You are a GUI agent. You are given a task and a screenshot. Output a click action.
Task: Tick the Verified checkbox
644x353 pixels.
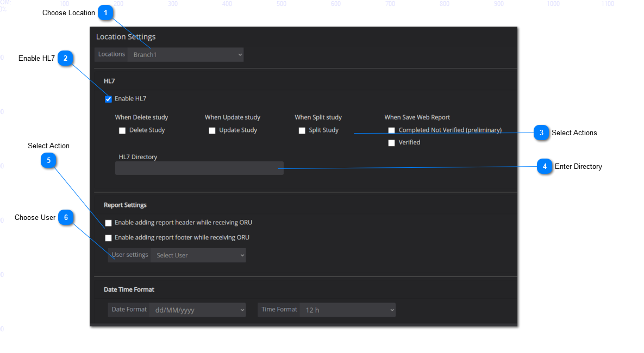(x=391, y=143)
